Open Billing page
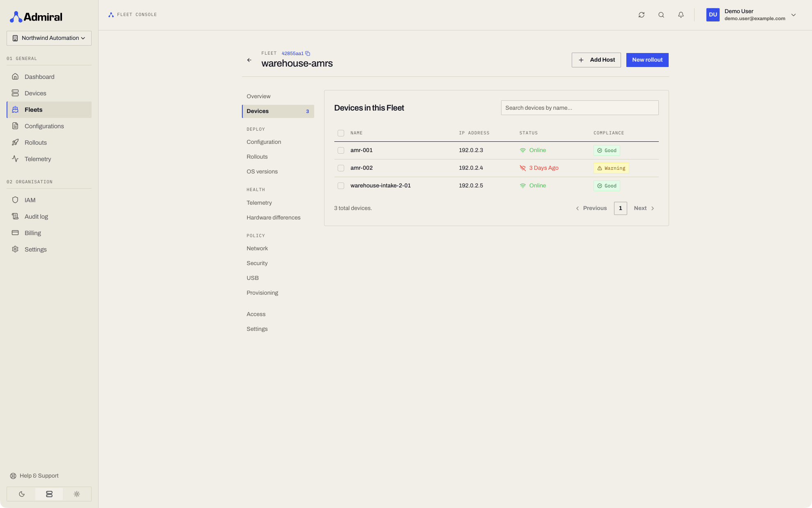812x508 pixels. 49,233
